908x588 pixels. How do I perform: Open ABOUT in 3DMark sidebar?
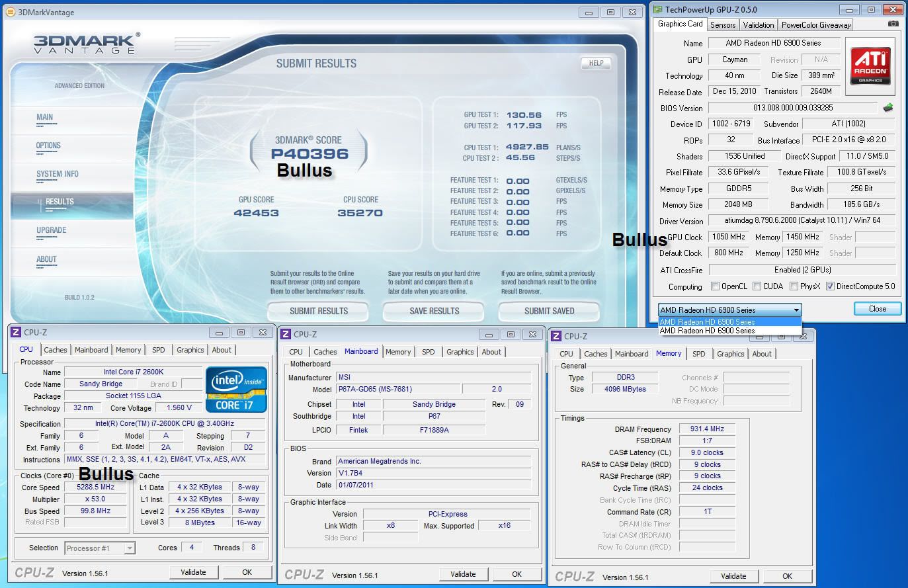[46, 259]
